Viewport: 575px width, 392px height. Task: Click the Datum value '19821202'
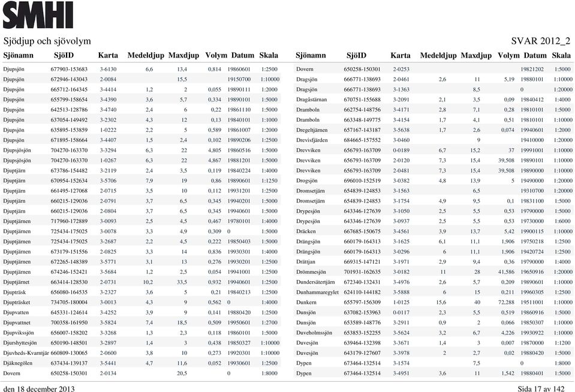tap(532, 69)
